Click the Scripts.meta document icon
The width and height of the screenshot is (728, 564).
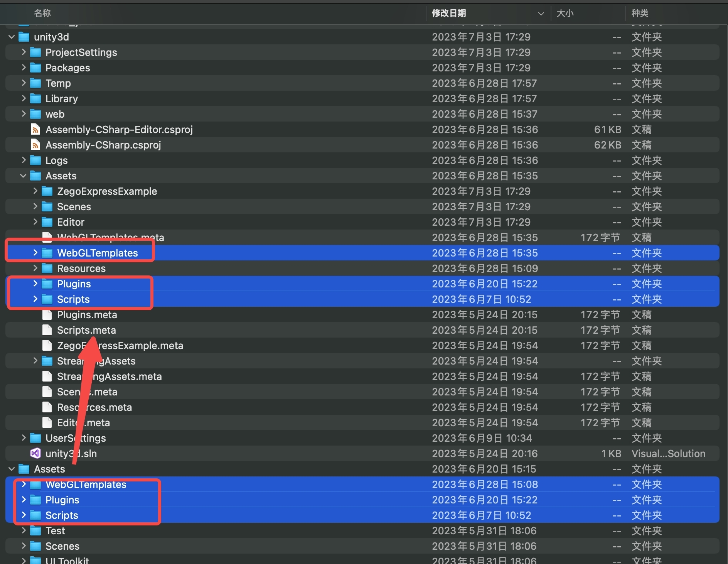point(47,330)
